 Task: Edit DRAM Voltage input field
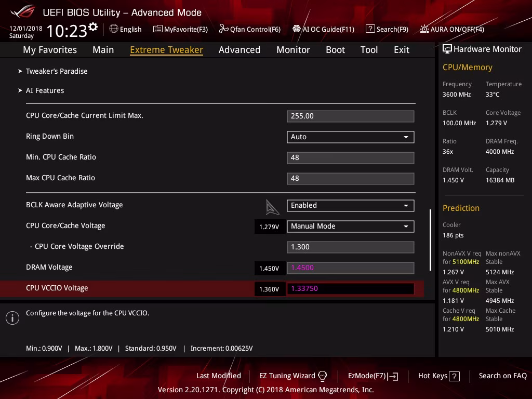(x=351, y=268)
